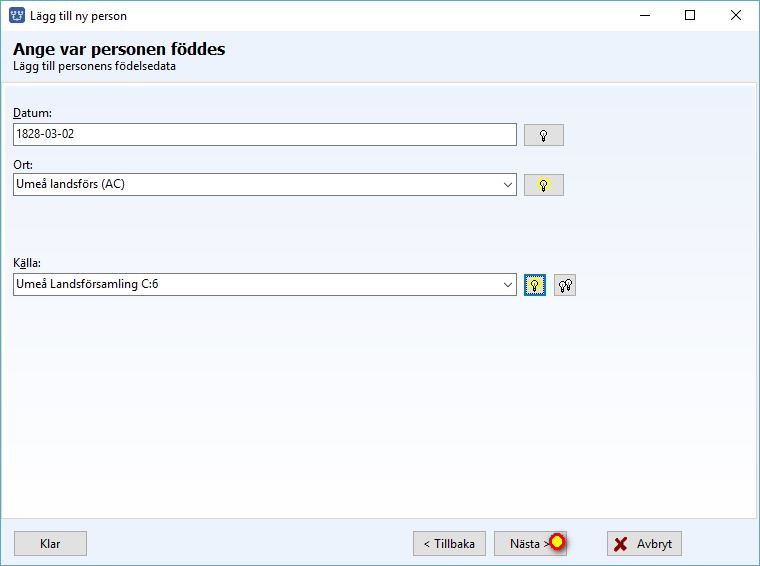Cancel the dialog with Avbryt
This screenshot has width=760, height=566.
click(644, 544)
